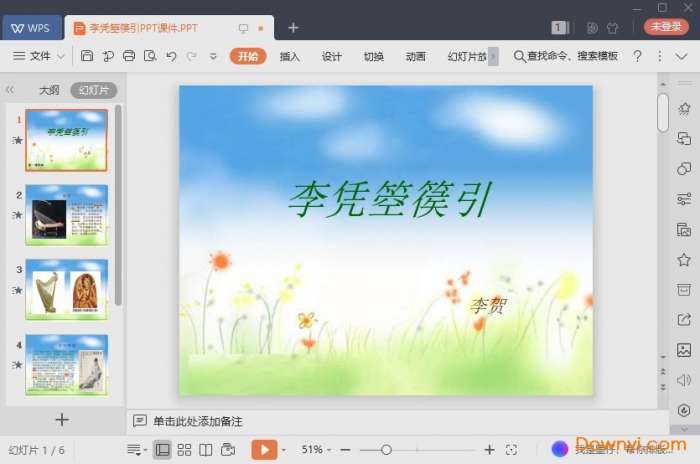This screenshot has height=464, width=700.
Task: Open the 设计 ribbon tab
Action: 332,56
